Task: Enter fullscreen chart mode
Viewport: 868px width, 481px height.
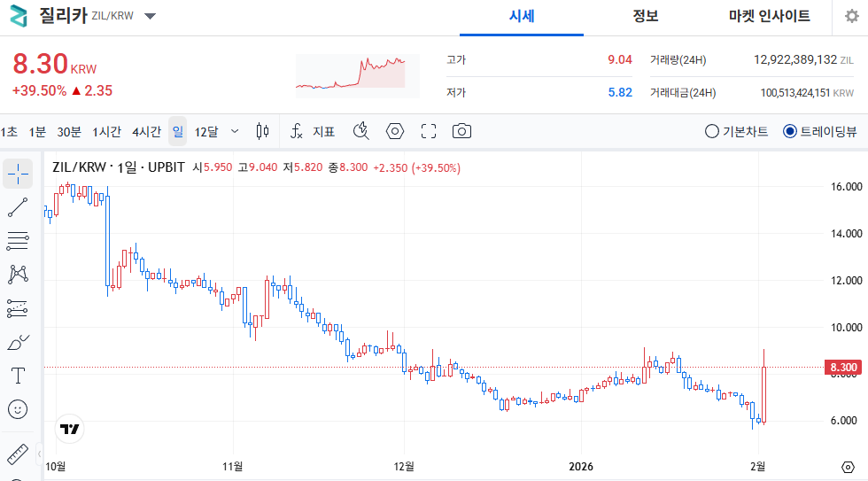Action: coord(429,131)
